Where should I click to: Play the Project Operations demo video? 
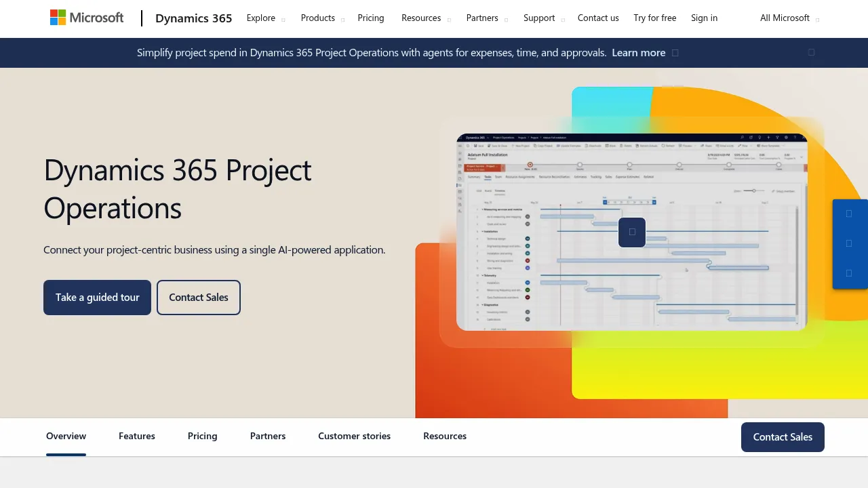(632, 232)
